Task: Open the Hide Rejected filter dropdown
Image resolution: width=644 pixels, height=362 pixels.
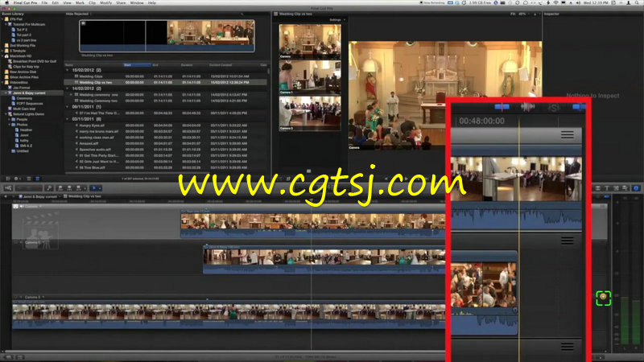Action: point(78,14)
